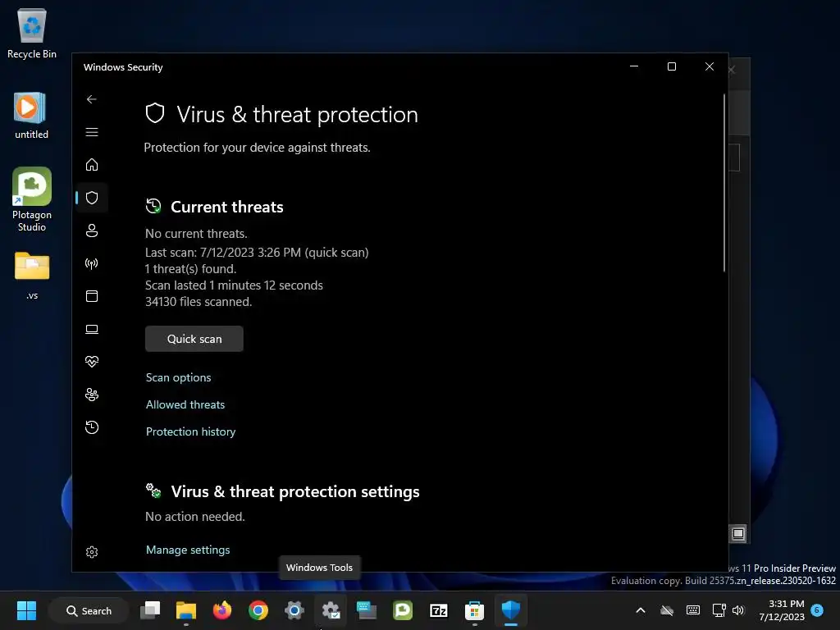Image resolution: width=840 pixels, height=630 pixels.
Task: Open Device performance & health heart icon
Action: [x=92, y=362]
